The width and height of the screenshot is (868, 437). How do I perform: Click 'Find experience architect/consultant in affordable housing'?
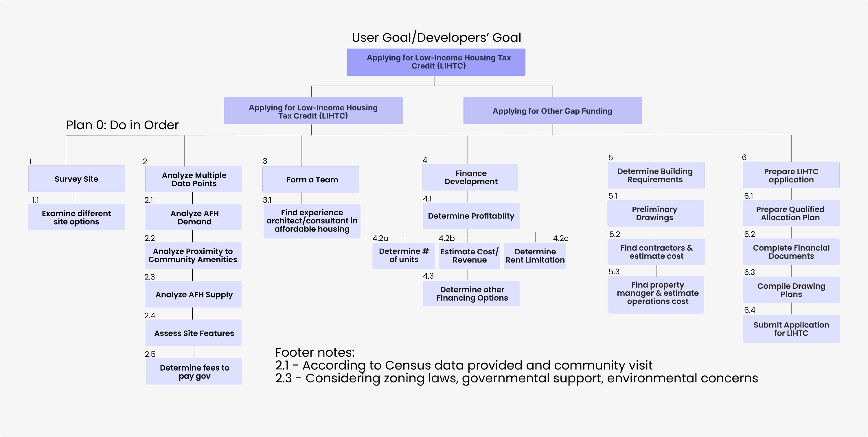pos(311,221)
